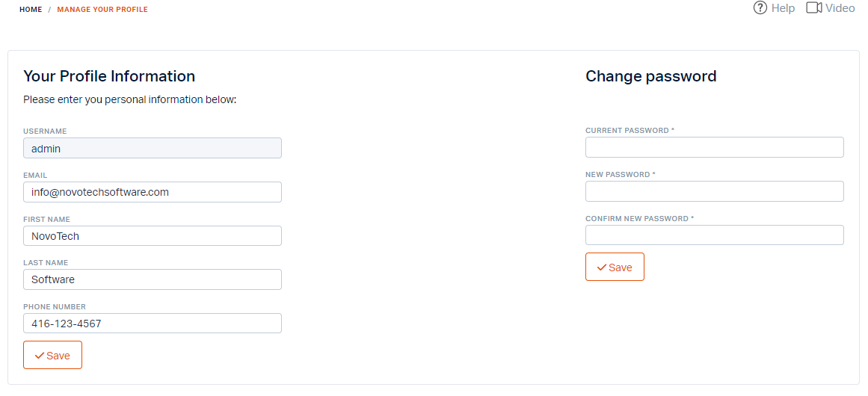Focus the New Password field
This screenshot has width=868, height=396.
coord(715,191)
